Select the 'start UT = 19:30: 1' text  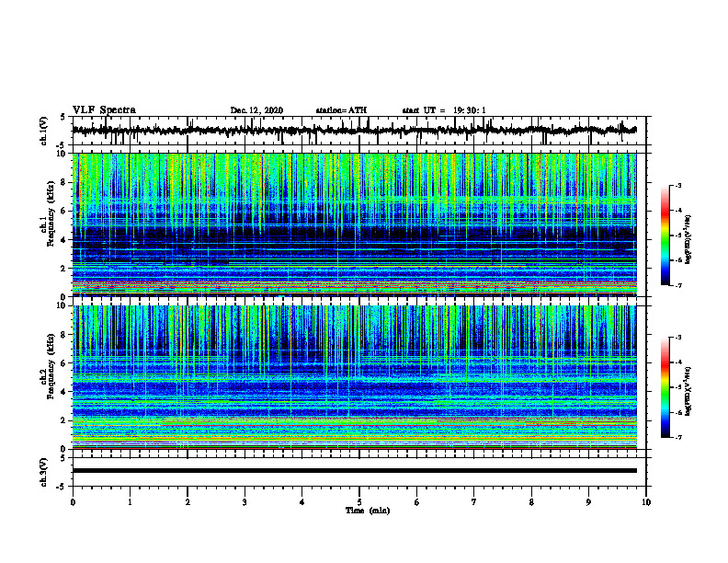coord(444,110)
